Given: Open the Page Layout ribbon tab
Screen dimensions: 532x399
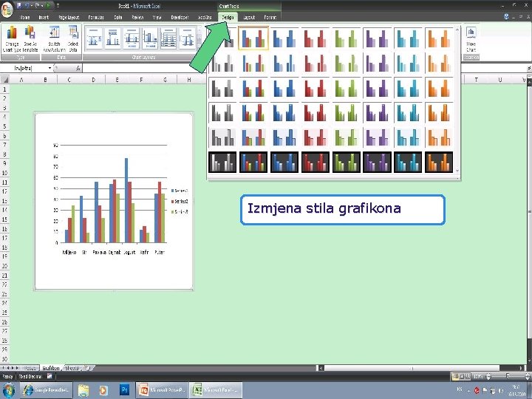Looking at the screenshot, I should [69, 17].
